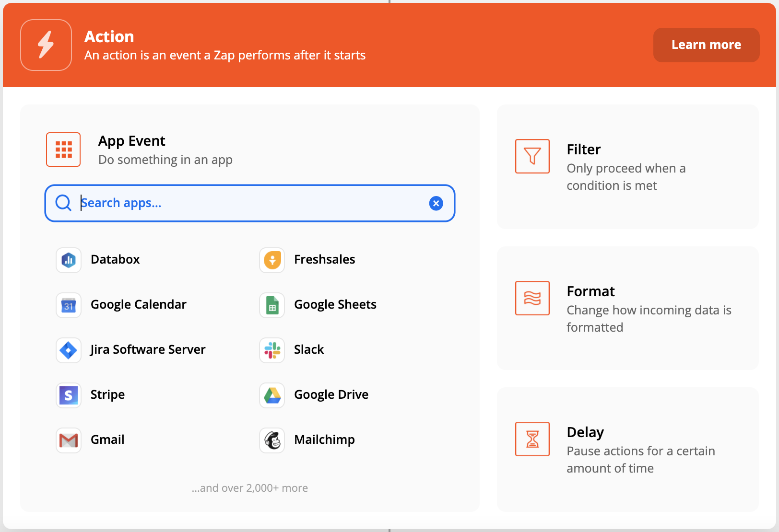Click the Learn more button
Screen dimensions: 779x532
point(706,45)
